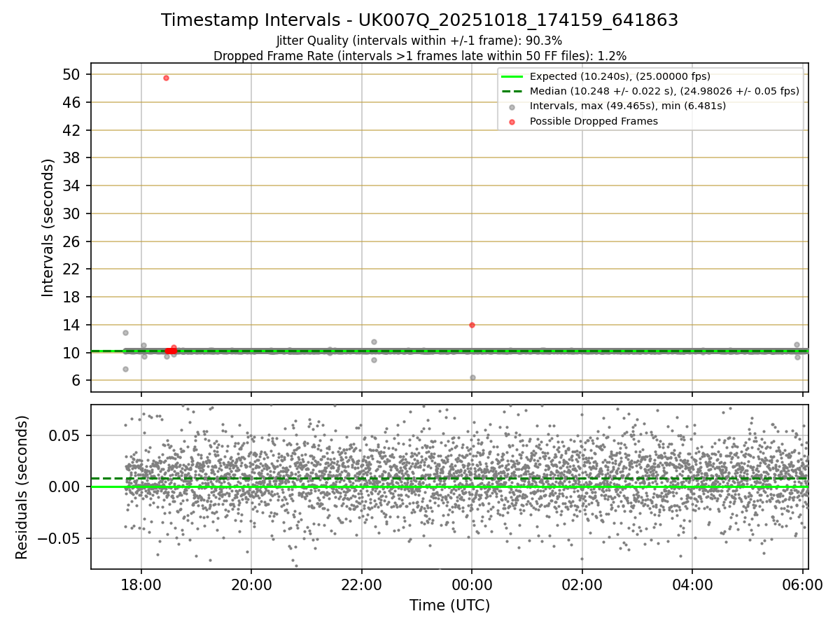The image size is (840, 630).
Task: Click the 'Jitter Quality' subtitle line showing 90.3%
Action: 419,41
